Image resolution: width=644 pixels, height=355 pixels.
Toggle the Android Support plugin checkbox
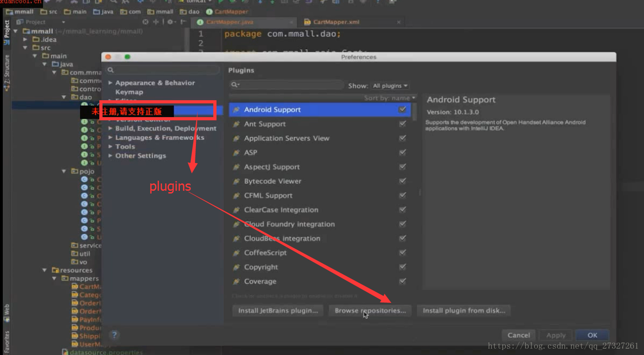(x=402, y=110)
